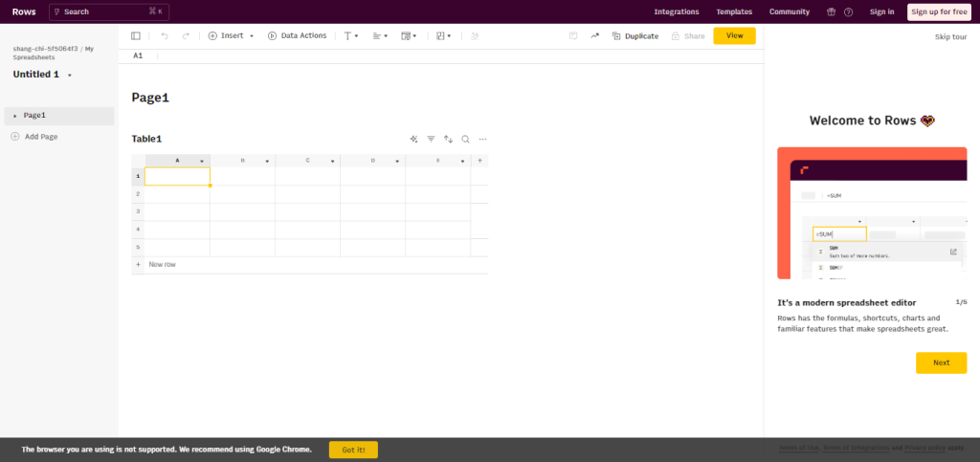Open the cell format dropdown
Viewport: 980px width, 462px height.
tap(409, 36)
